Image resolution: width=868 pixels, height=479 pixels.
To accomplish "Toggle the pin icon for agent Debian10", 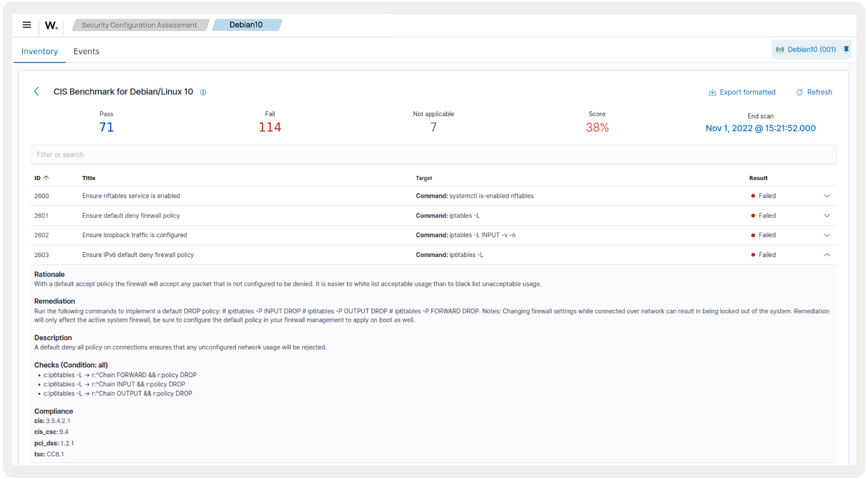I will click(x=846, y=49).
